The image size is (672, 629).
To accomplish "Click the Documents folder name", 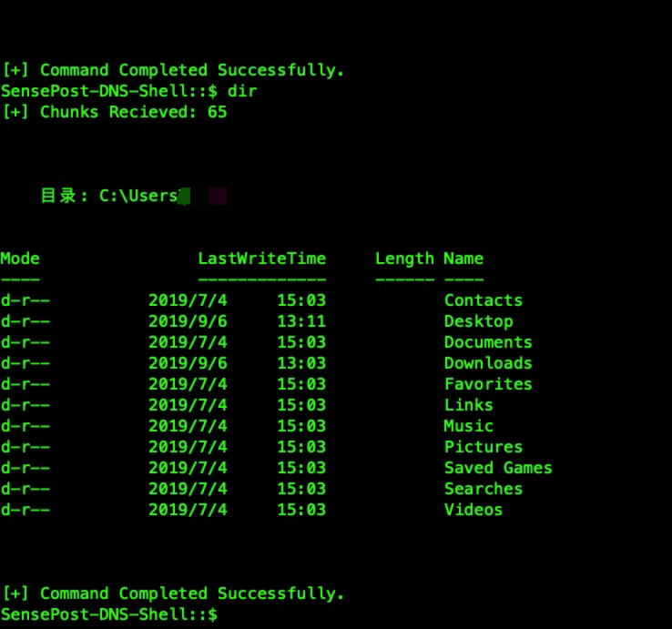I will pyautogui.click(x=488, y=342).
